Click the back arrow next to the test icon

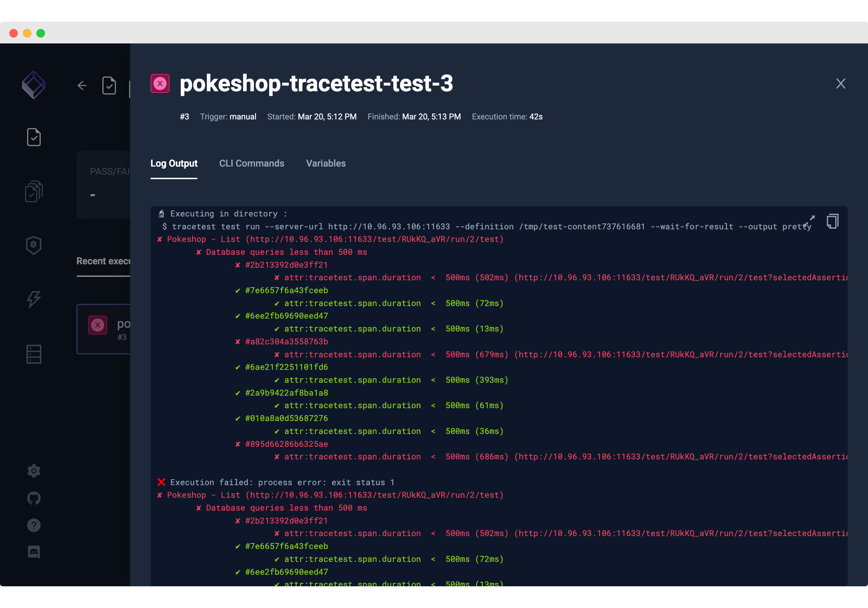click(82, 85)
